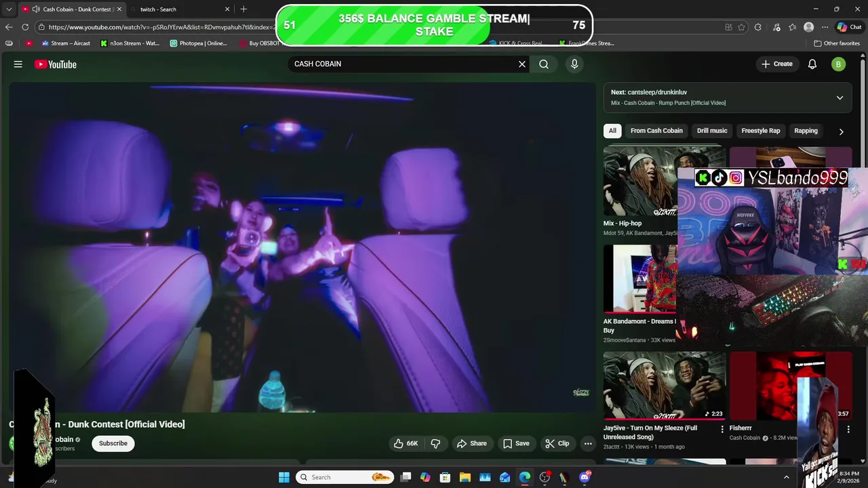Image resolution: width=868 pixels, height=488 pixels.
Task: Open the Windows Start menu
Action: pyautogui.click(x=284, y=477)
